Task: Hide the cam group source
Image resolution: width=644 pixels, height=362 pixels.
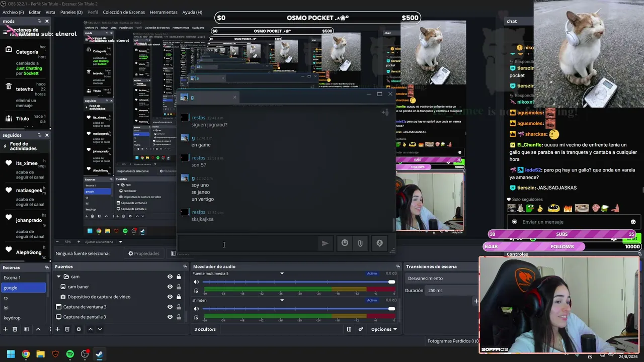Action: point(170,277)
